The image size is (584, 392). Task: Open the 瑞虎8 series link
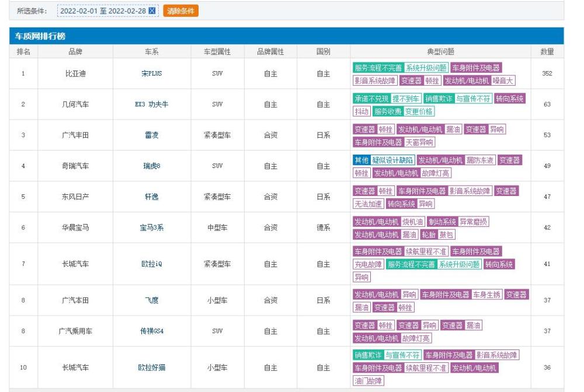tap(152, 166)
